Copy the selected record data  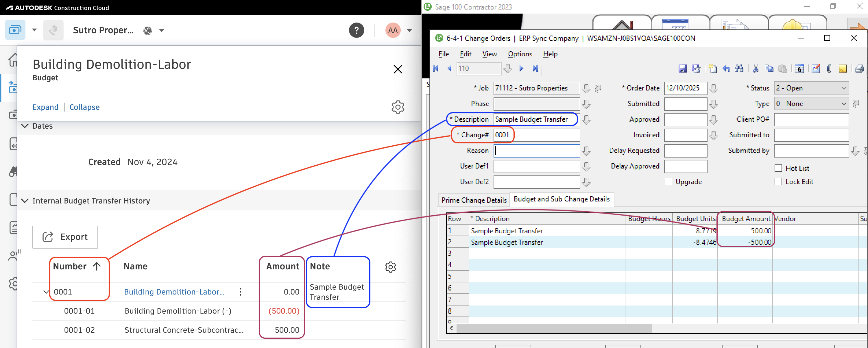tap(769, 69)
